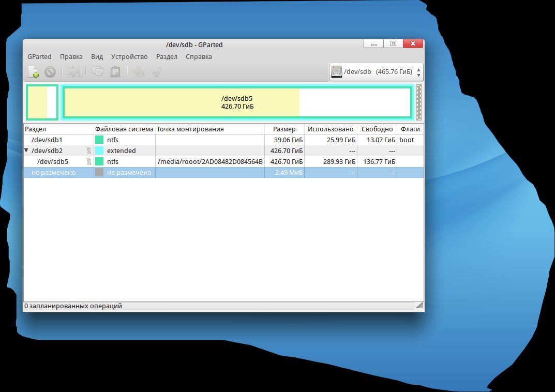The height and width of the screenshot is (392, 555).
Task: Open the Раздел menu
Action: click(x=167, y=56)
